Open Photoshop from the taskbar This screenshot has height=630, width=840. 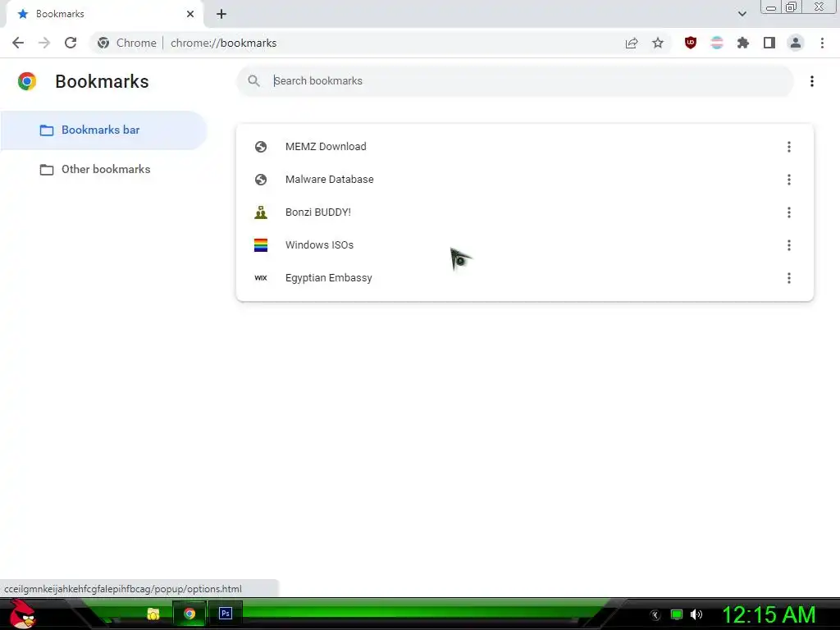coord(226,614)
